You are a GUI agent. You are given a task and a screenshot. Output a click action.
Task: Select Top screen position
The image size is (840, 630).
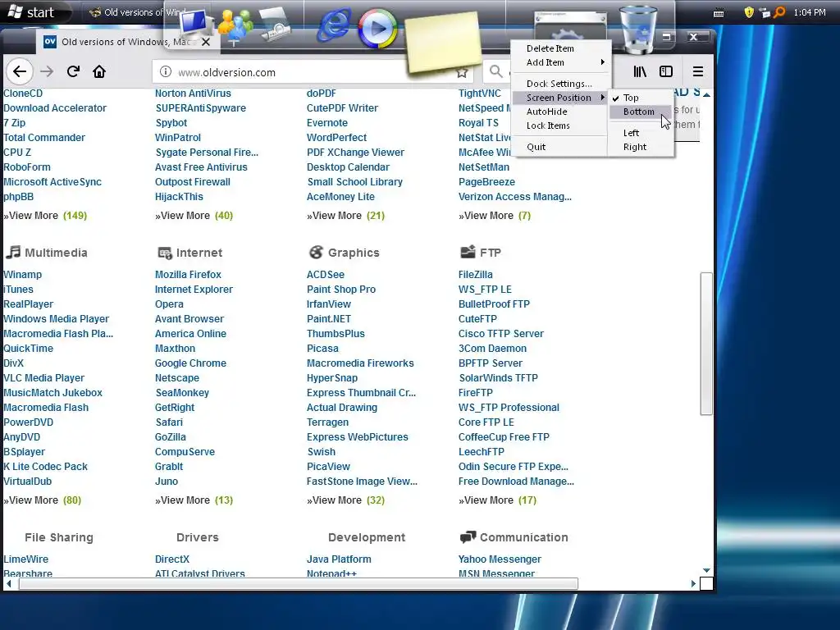631,98
